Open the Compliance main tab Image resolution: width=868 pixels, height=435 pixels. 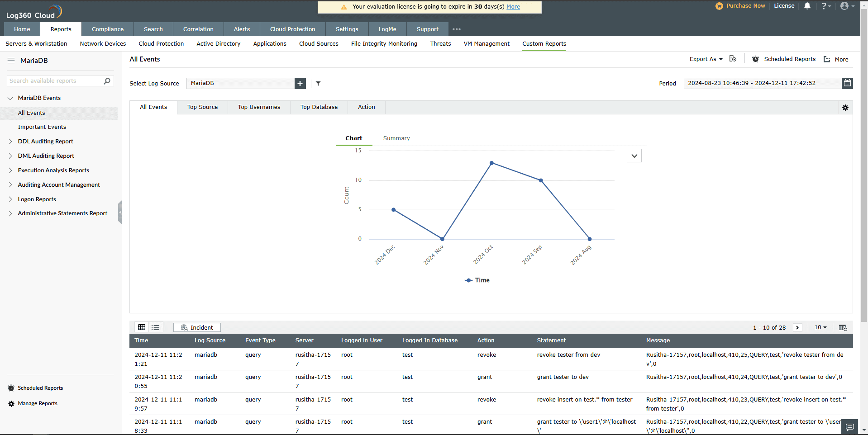pyautogui.click(x=108, y=29)
